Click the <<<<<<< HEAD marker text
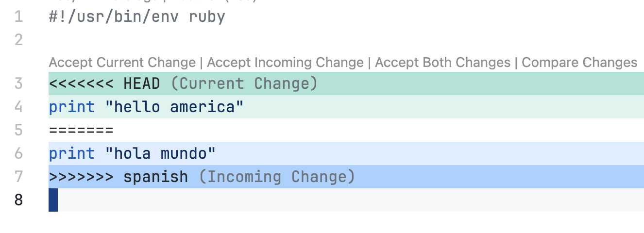Image resolution: width=644 pixels, height=233 pixels. pos(104,83)
